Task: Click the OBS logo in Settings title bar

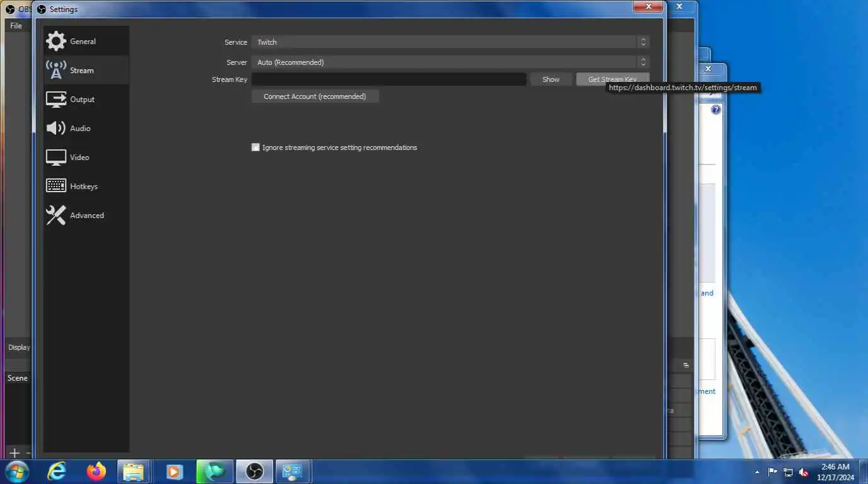Action: point(42,9)
